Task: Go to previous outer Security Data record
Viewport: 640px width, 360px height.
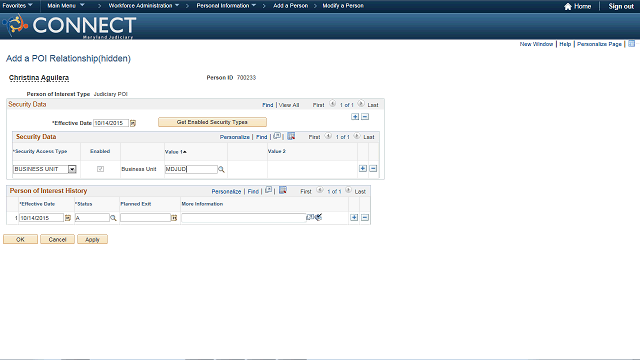Action: [332, 104]
